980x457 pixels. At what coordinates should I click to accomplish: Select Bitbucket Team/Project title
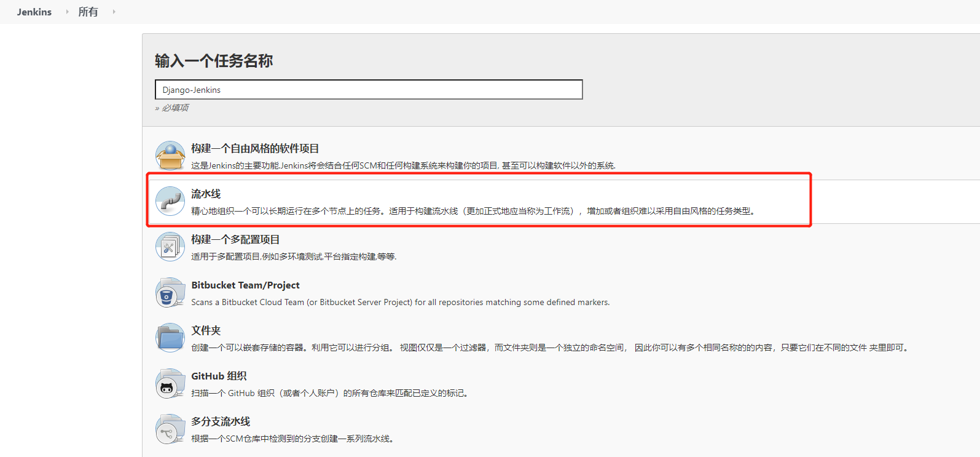pos(245,285)
